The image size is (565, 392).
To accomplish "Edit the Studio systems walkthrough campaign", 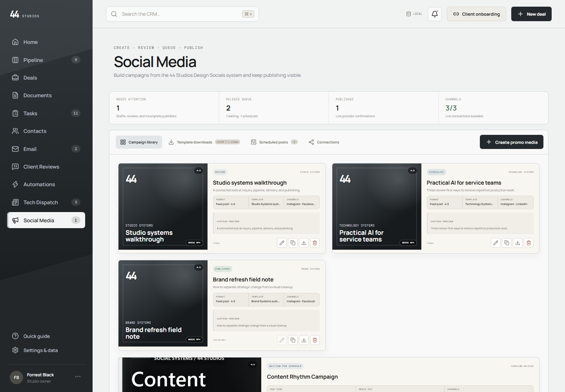I will click(282, 243).
